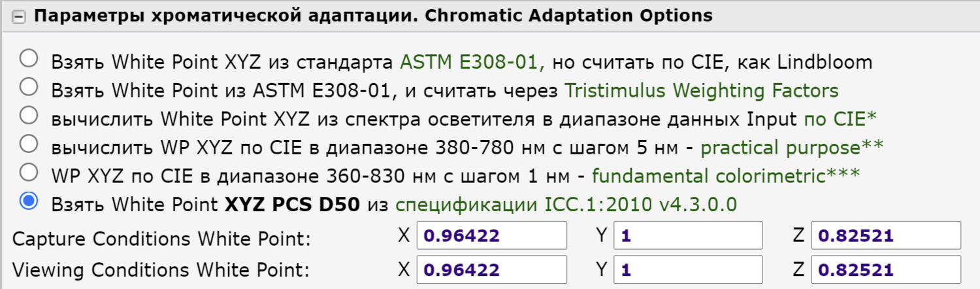Open the Tristimulus Weighting Factors link
Image resolution: width=980 pixels, height=289 pixels.
click(702, 91)
